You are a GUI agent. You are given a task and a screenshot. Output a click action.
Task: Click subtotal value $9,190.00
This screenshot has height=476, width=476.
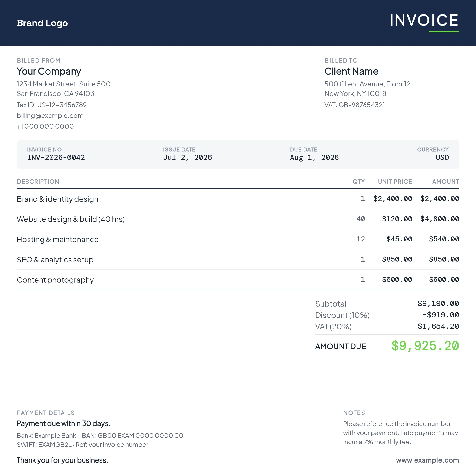(438, 304)
